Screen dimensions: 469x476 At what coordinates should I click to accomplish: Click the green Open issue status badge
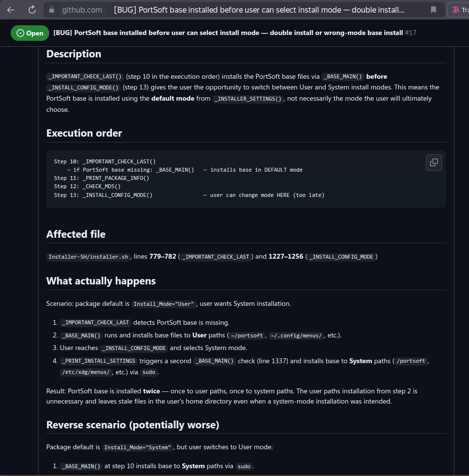(30, 33)
